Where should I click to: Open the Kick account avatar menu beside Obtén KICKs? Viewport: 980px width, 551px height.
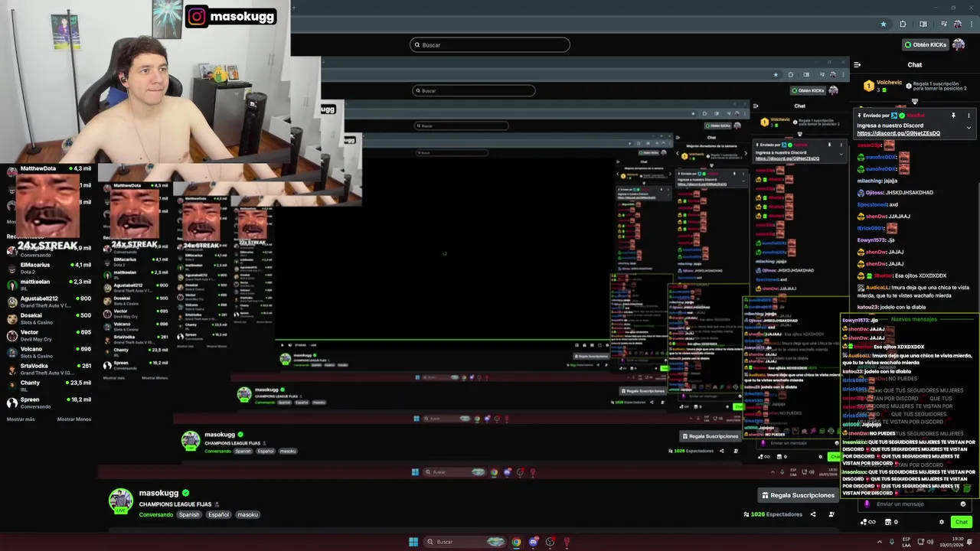tap(958, 45)
